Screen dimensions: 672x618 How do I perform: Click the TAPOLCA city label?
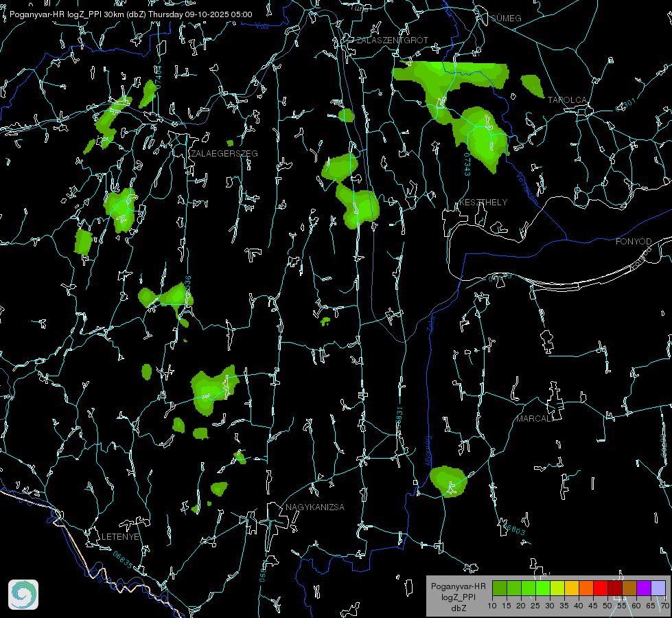568,100
